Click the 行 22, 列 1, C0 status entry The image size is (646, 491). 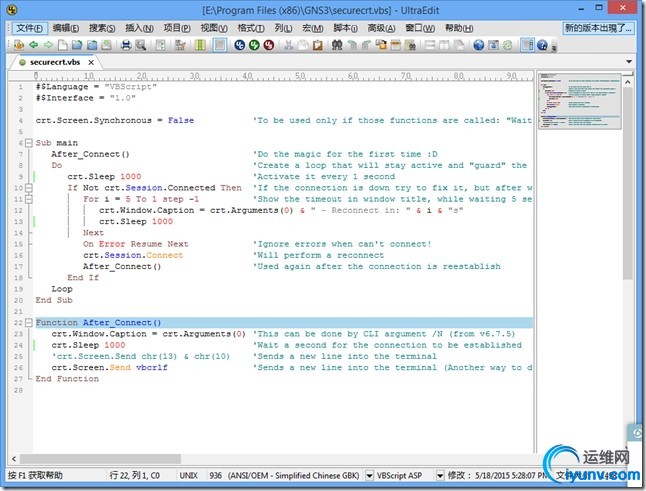(134, 476)
